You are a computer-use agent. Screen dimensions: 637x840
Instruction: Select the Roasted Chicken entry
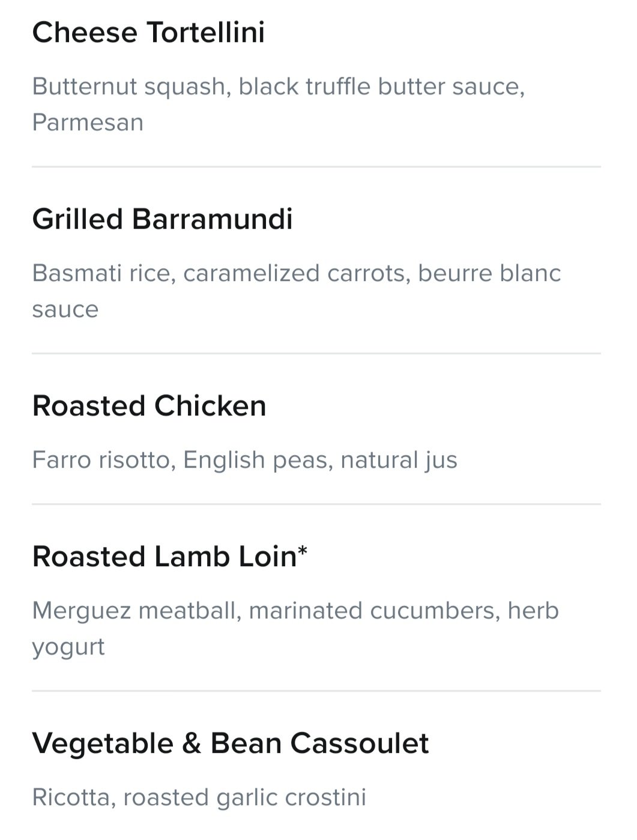click(149, 406)
